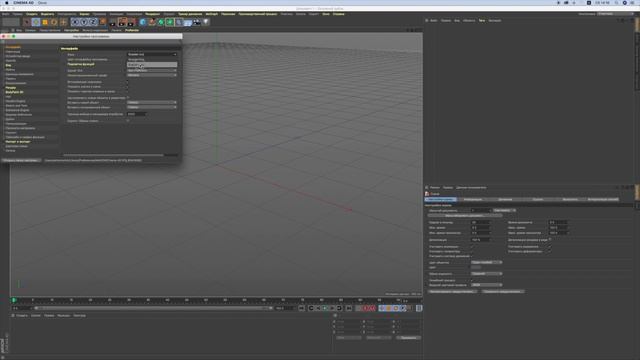Open the Файл main menu
The width and height of the screenshot is (640, 360).
point(6,14)
